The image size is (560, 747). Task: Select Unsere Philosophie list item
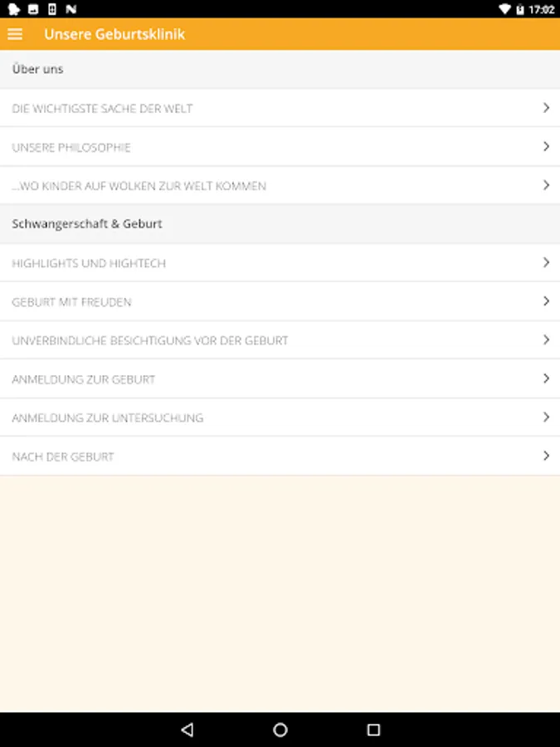[71, 148]
